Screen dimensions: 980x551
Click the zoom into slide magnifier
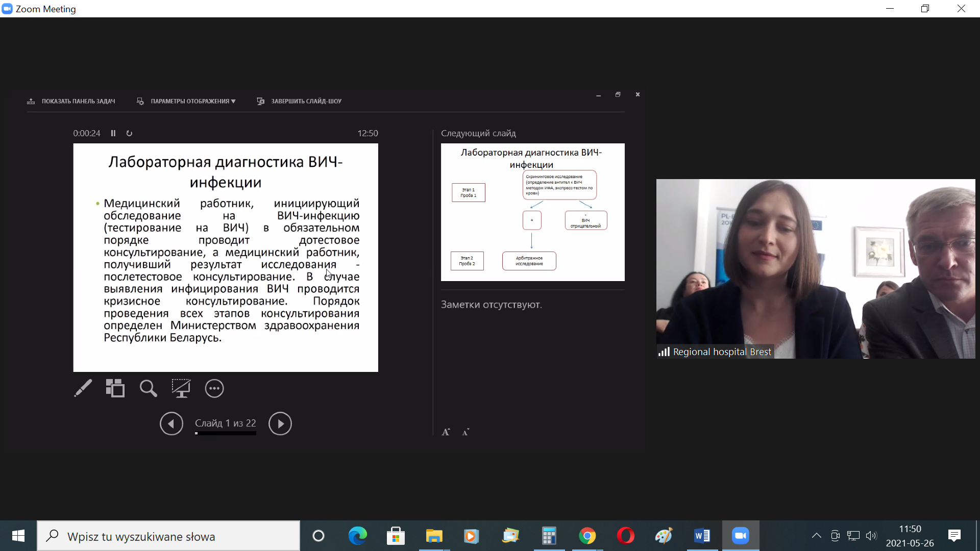pyautogui.click(x=148, y=388)
